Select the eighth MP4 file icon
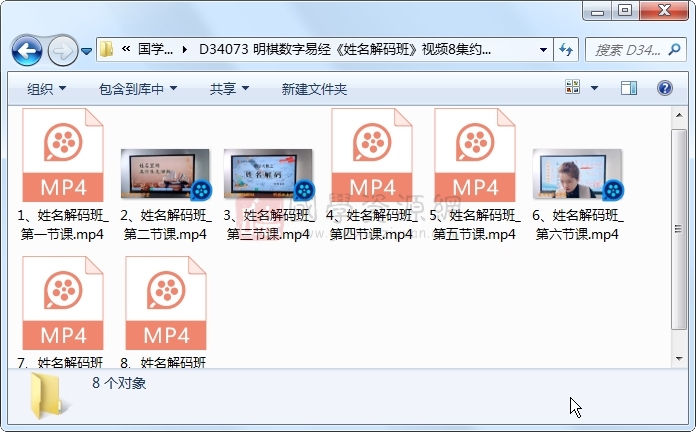 pos(165,303)
